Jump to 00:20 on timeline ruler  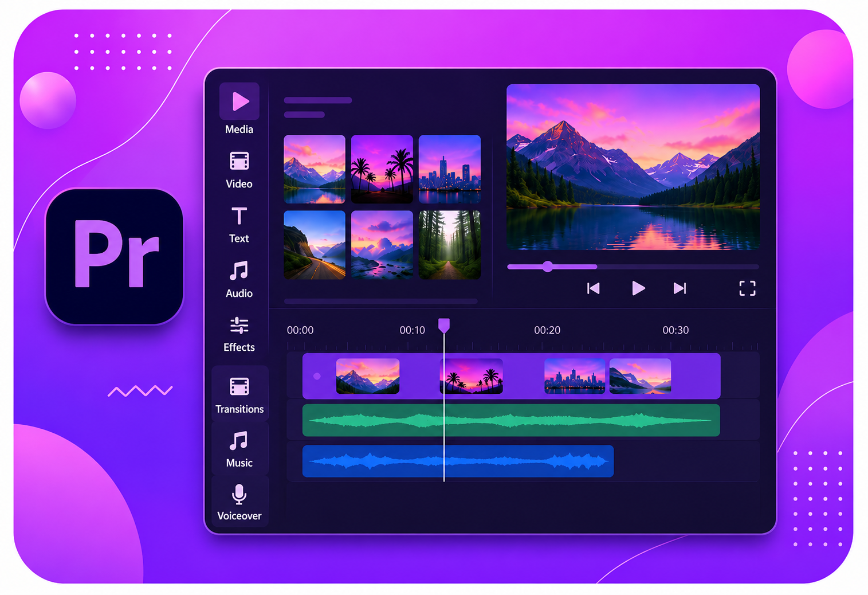click(x=547, y=330)
